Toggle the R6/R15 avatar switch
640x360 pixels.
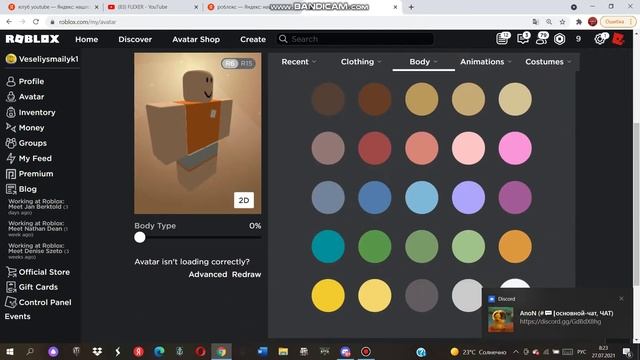238,63
